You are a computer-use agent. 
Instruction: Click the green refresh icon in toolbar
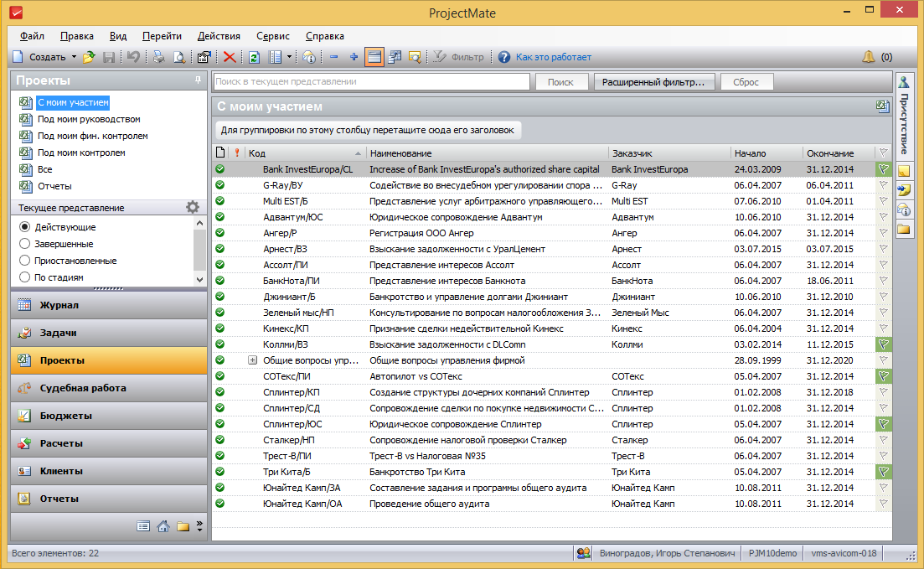point(254,57)
